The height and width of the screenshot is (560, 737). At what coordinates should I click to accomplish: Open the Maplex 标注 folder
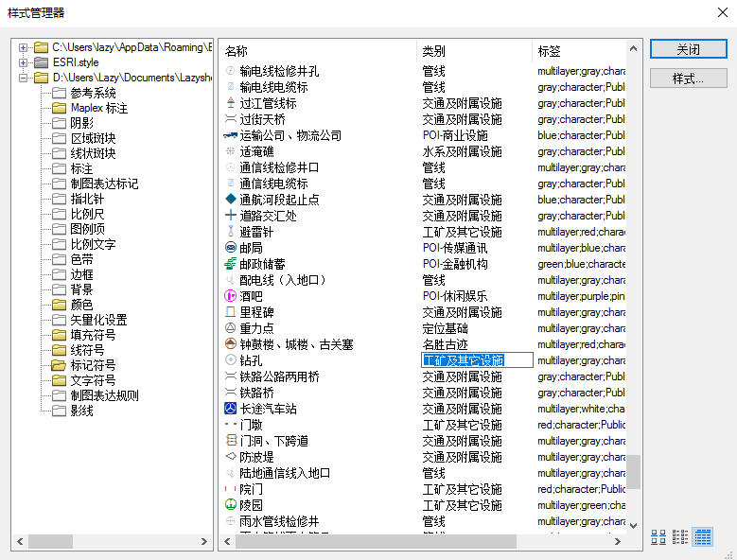99,108
